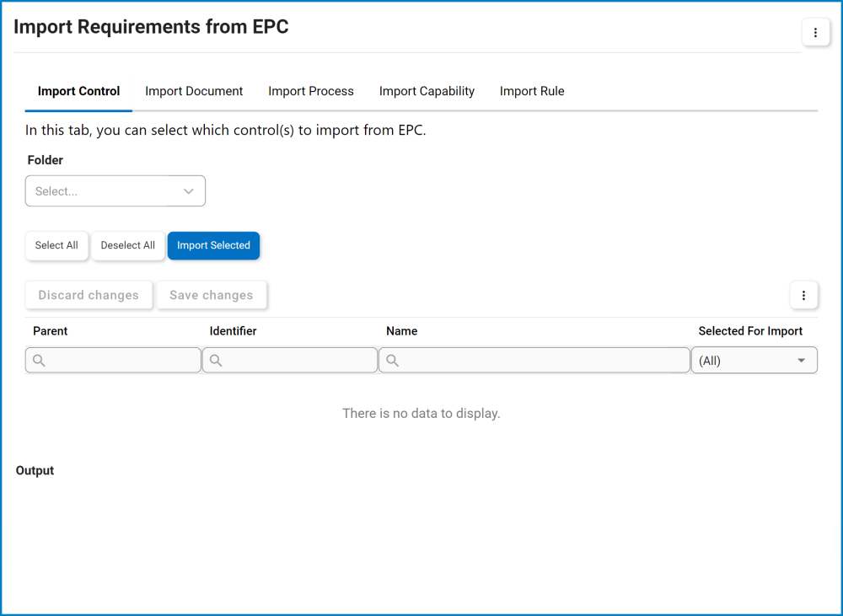
Task: Open the page options kebab menu
Action: [x=815, y=32]
